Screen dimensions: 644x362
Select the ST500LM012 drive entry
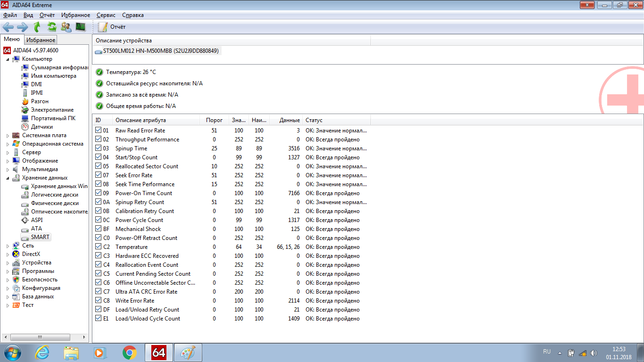click(x=161, y=50)
